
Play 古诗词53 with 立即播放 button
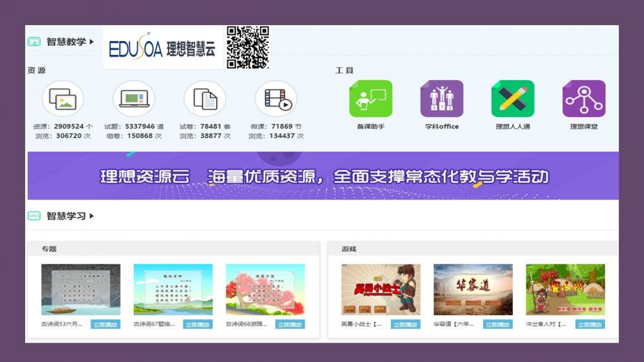pos(105,325)
